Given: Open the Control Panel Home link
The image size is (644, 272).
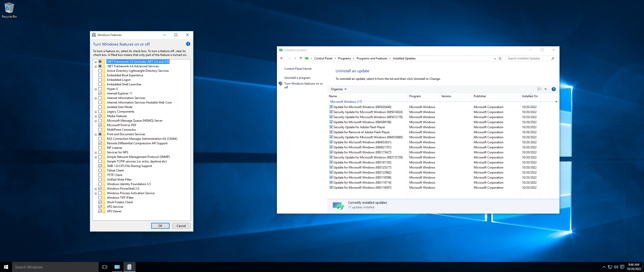Looking at the screenshot, I should (x=298, y=69).
